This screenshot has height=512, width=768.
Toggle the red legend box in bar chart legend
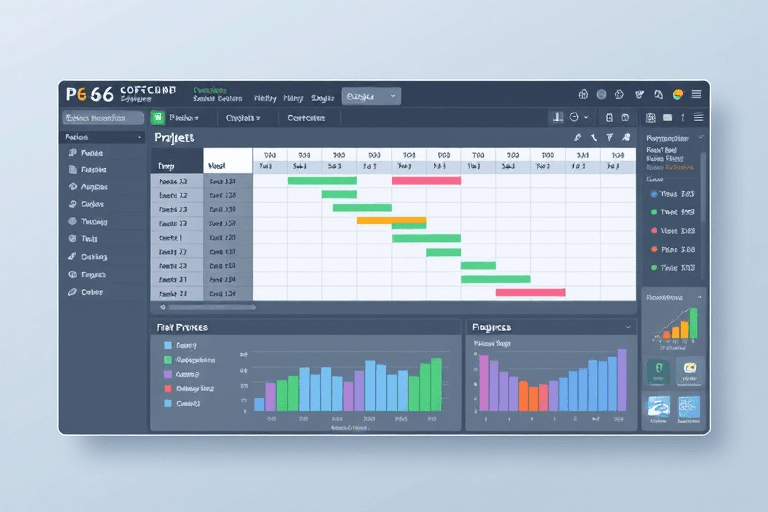point(167,388)
